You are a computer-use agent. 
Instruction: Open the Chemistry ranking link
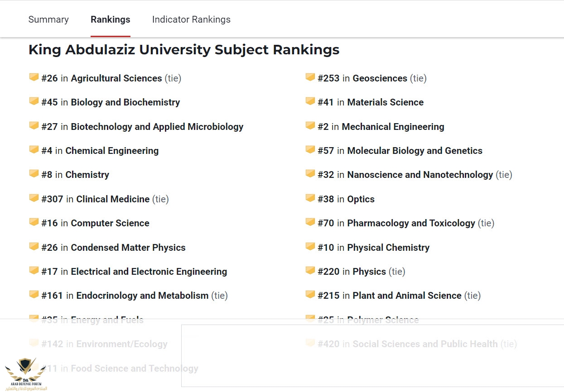click(x=87, y=175)
